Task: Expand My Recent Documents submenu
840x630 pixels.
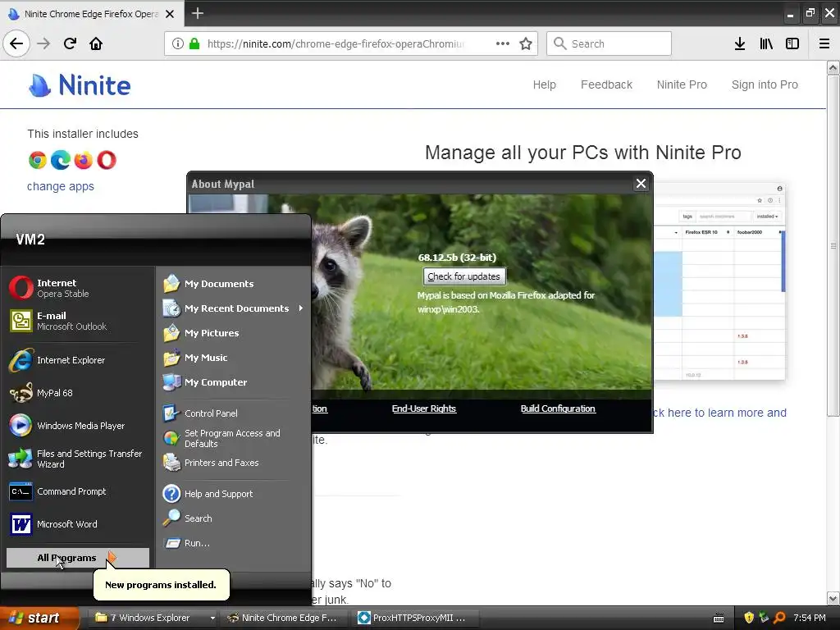Action: coord(234,308)
